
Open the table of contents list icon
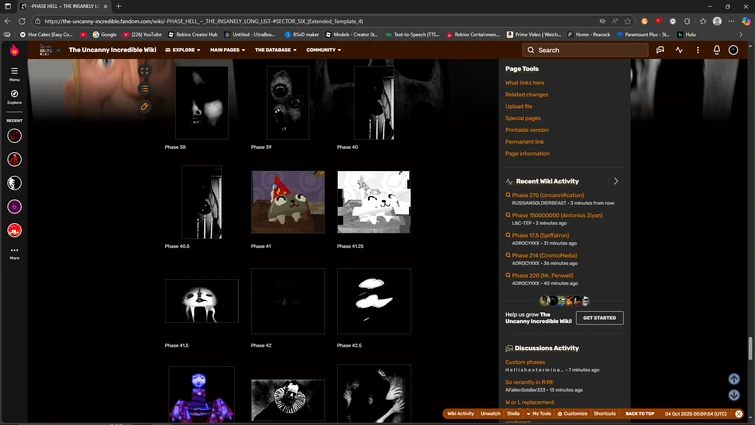144,89
